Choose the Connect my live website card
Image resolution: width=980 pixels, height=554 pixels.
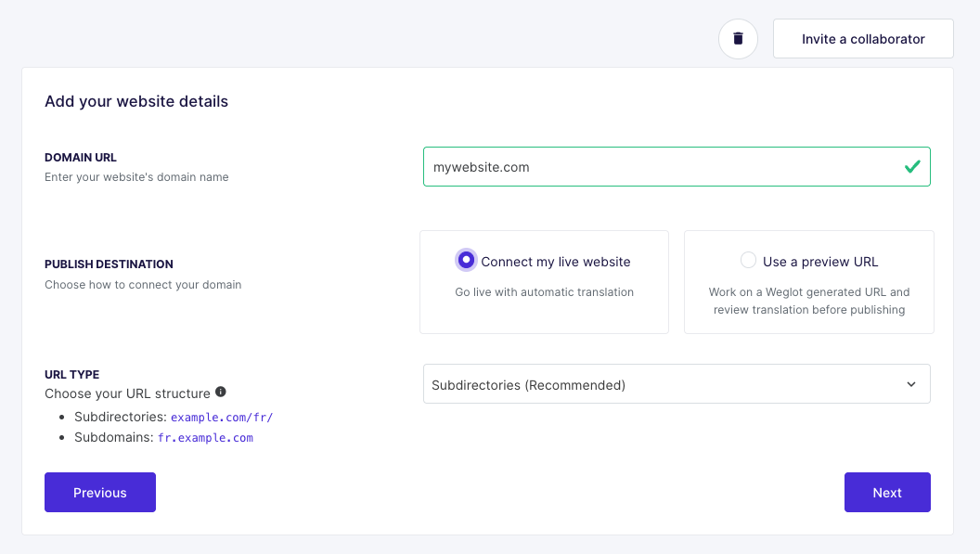click(x=545, y=282)
